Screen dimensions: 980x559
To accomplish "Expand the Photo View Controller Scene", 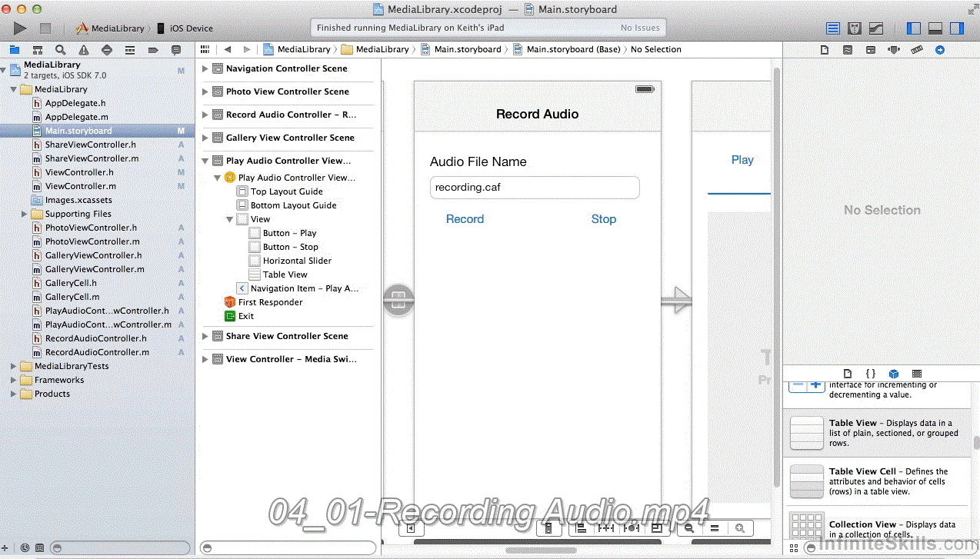I will pos(205,92).
